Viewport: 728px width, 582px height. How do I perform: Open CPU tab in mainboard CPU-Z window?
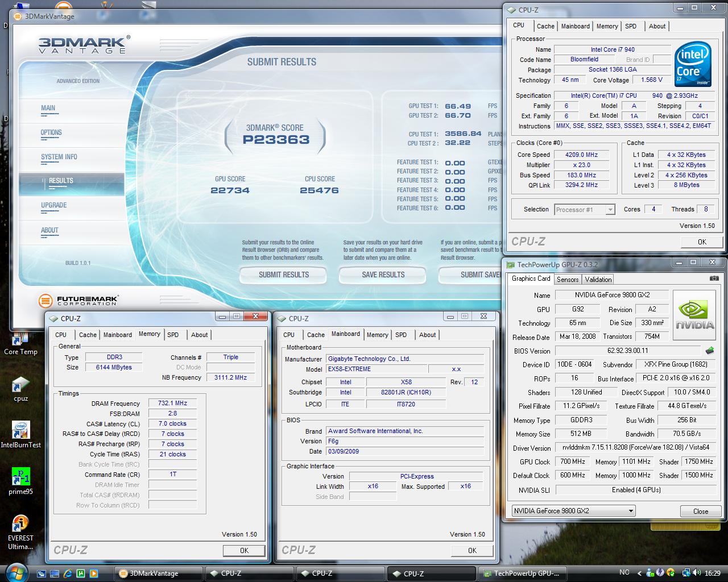point(289,335)
